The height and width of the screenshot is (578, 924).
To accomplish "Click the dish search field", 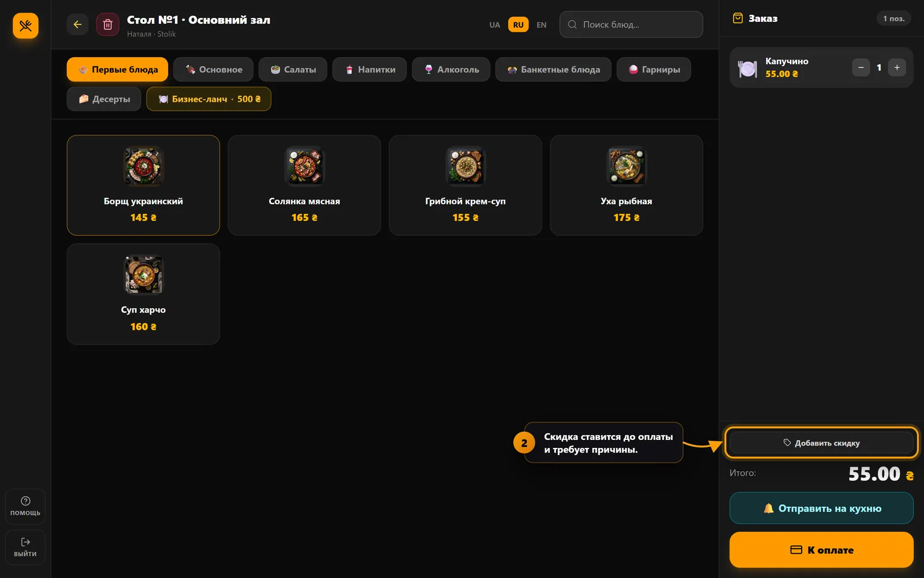I will [x=631, y=24].
